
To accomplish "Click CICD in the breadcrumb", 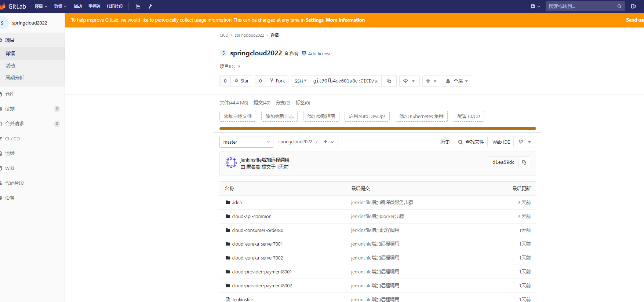I will click(x=224, y=35).
